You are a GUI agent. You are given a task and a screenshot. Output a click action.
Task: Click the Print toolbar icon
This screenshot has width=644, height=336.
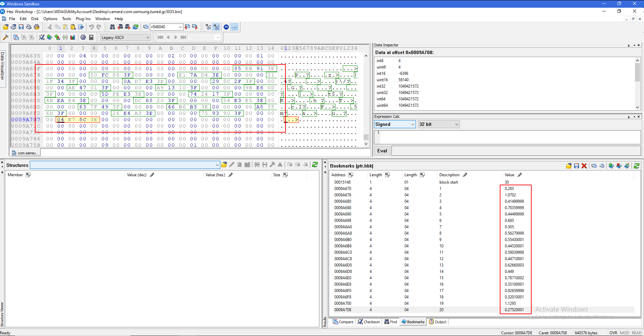29,27
